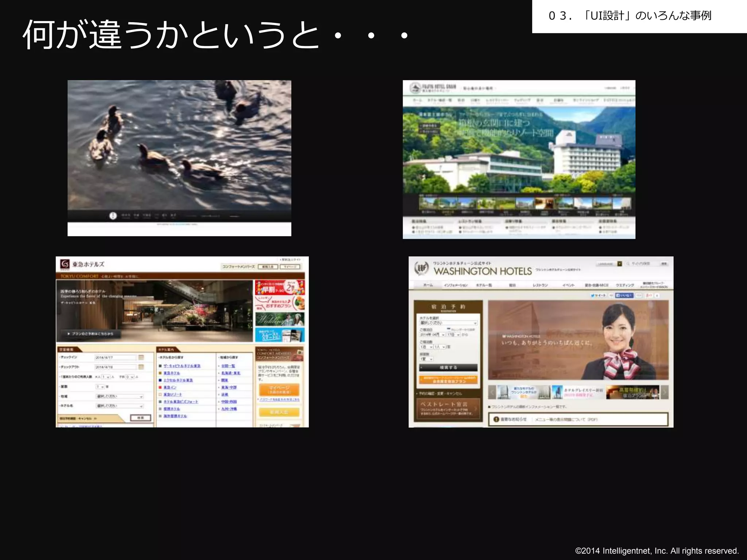Open the 関東 region link on Tokyu site
Viewport: 747px width, 560px height.
click(225, 380)
